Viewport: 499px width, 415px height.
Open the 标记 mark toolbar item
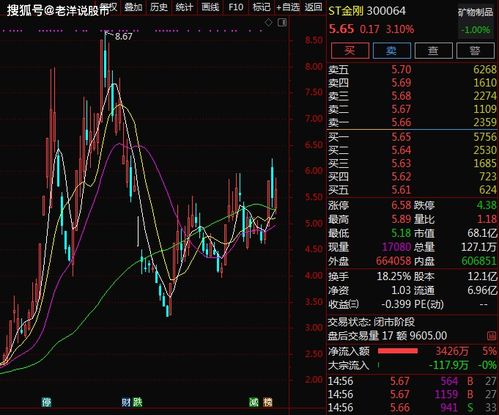tap(261, 7)
